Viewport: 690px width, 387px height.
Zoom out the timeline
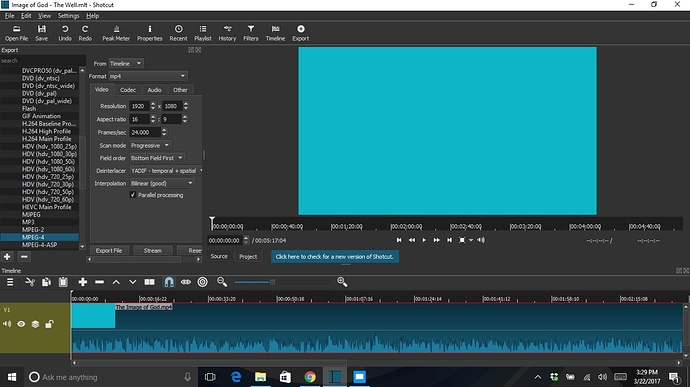point(222,282)
